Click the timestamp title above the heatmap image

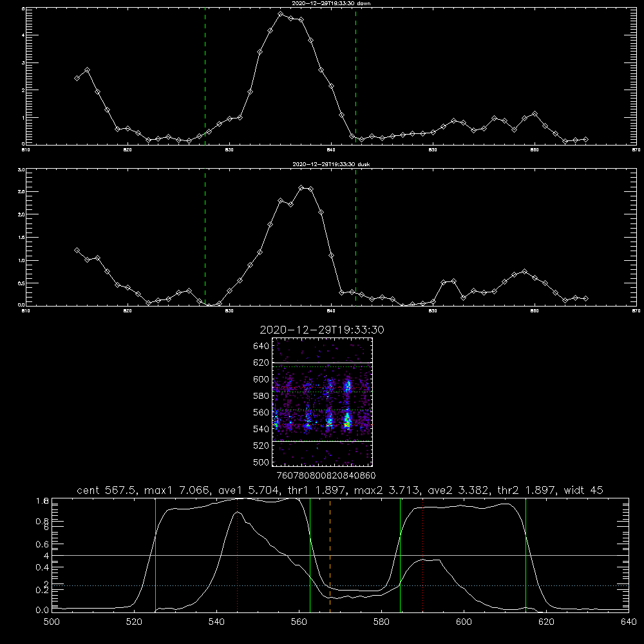click(x=322, y=330)
